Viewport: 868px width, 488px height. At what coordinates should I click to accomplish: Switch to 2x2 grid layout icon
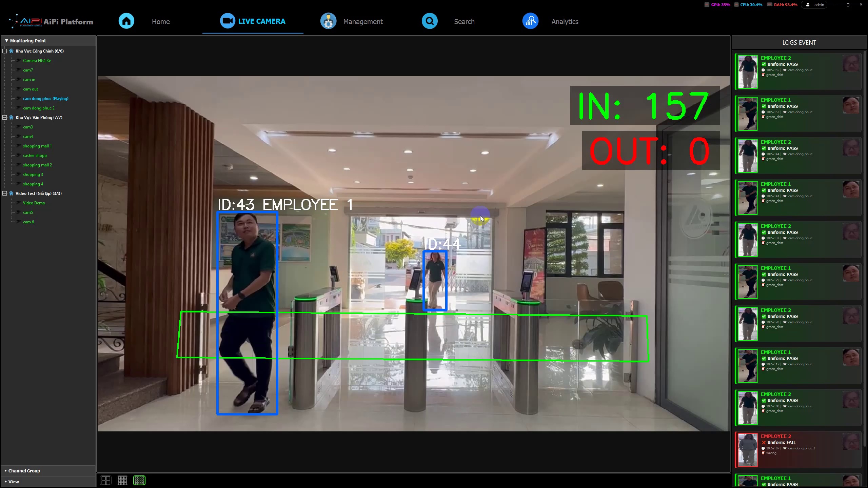click(106, 480)
